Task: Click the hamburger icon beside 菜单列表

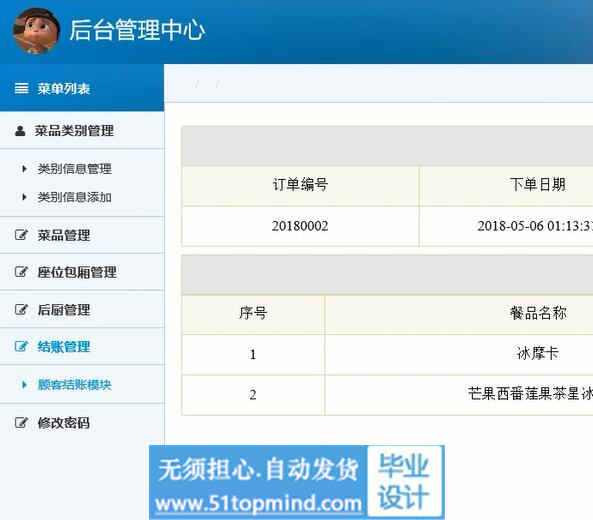Action: click(21, 88)
